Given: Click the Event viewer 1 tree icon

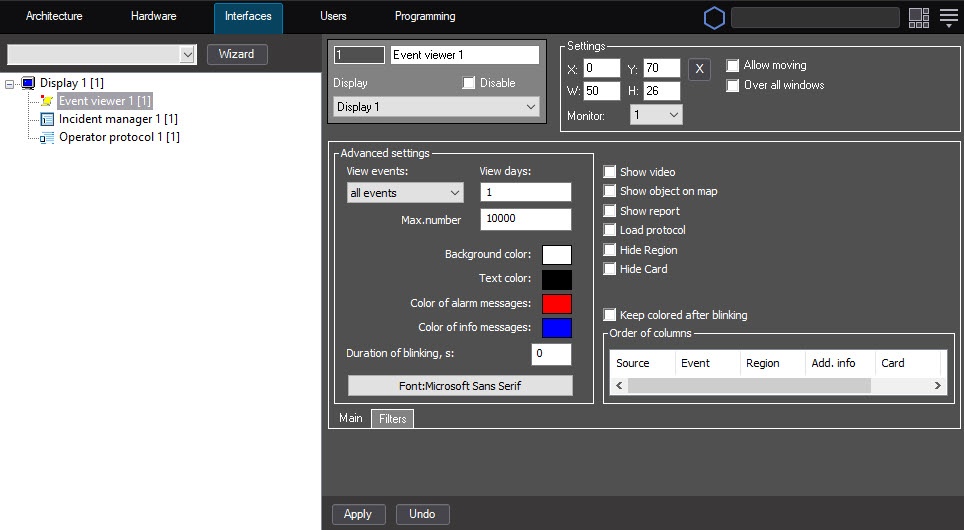Looking at the screenshot, I should [46, 101].
